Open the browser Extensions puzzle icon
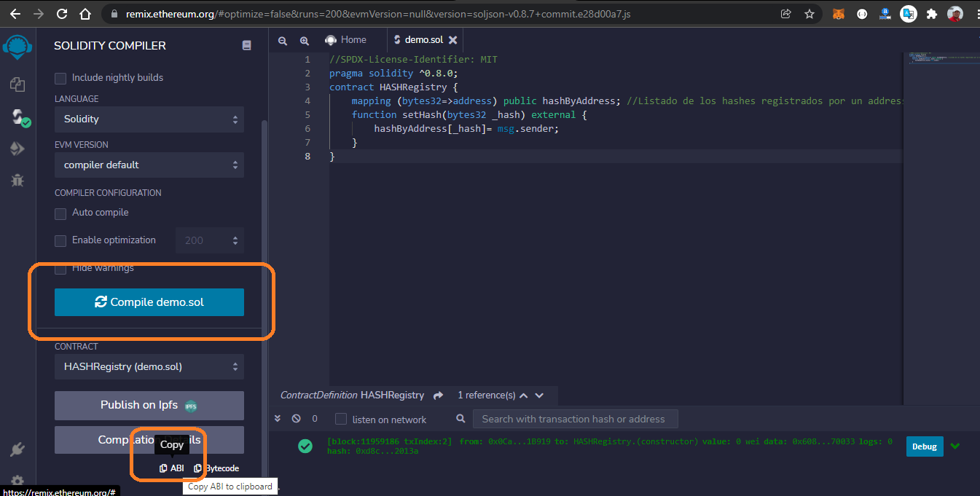This screenshot has width=980, height=496. pos(931,14)
